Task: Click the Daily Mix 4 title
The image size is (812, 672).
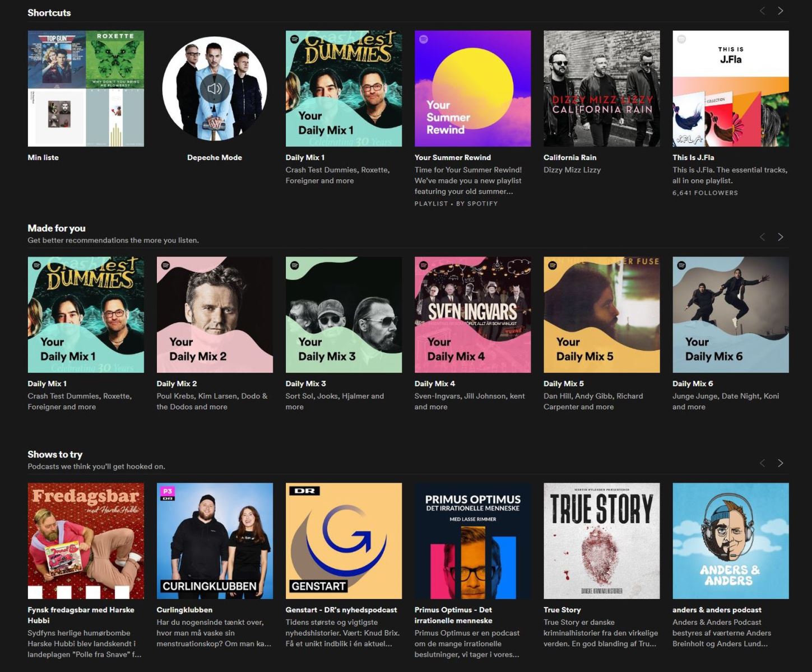Action: (x=435, y=384)
